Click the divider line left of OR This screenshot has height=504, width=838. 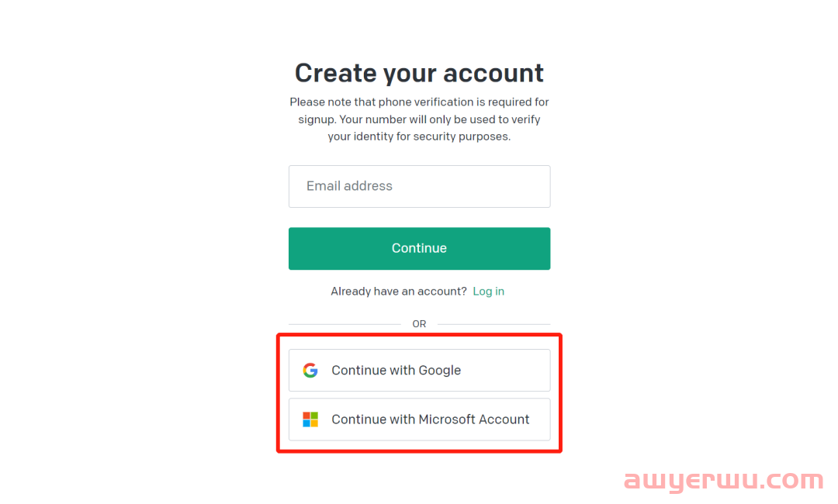tap(345, 324)
